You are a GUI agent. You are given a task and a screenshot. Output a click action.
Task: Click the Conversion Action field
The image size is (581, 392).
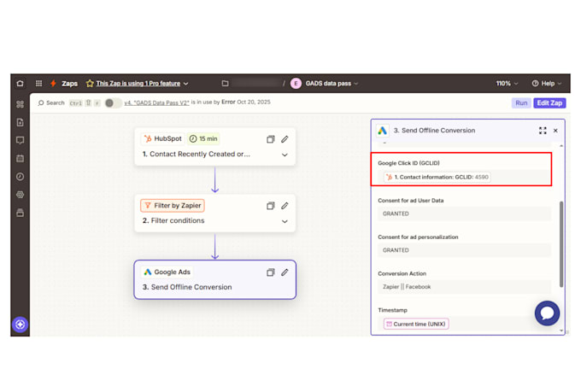[x=464, y=287]
